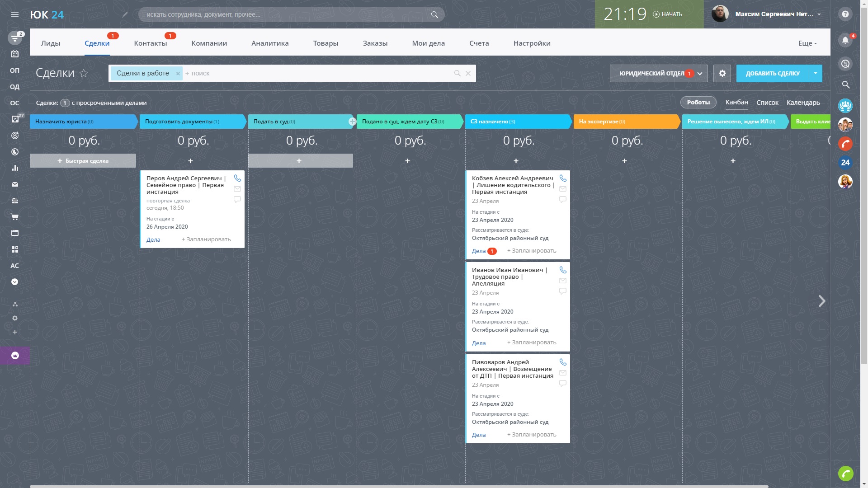Open the arrow next to Добавить сделку
The image size is (868, 488).
tap(816, 73)
